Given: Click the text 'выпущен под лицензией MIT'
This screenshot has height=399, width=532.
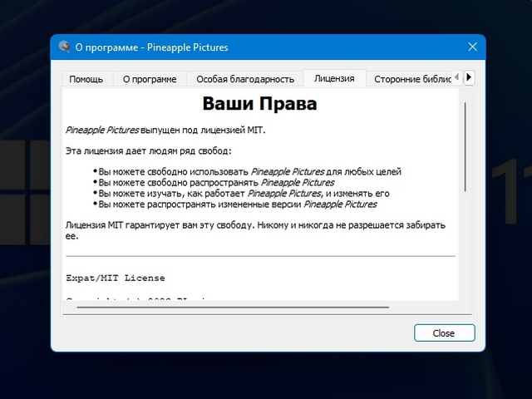Looking at the screenshot, I should 202,130.
